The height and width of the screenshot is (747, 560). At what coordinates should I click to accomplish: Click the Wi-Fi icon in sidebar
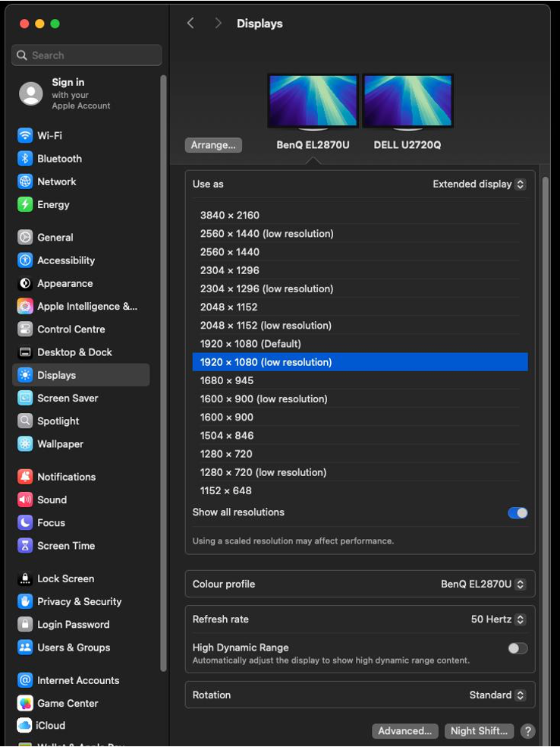(25, 136)
